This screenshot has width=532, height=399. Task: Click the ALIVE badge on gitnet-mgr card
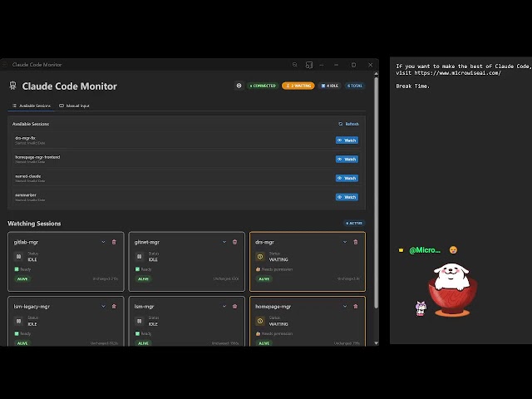tap(143, 279)
